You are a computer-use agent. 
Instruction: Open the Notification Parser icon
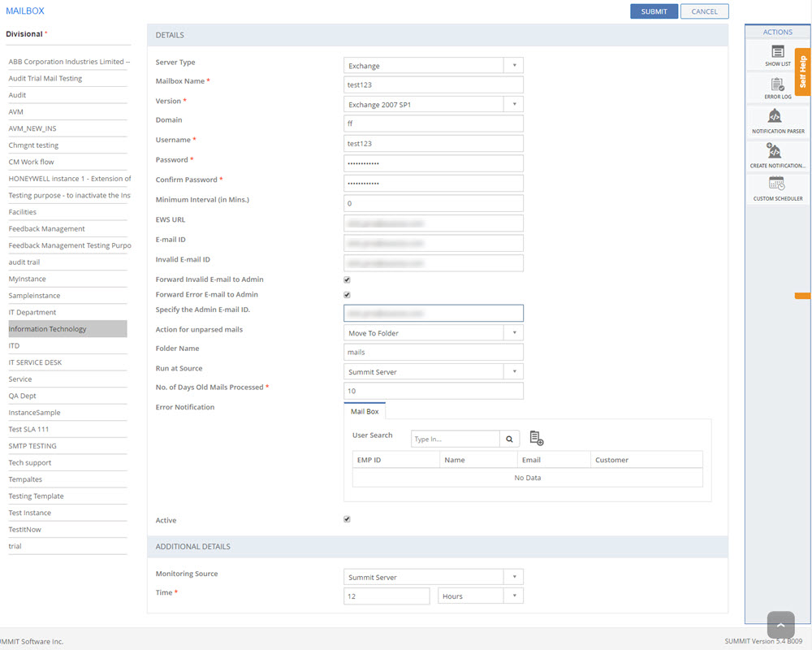(777, 118)
